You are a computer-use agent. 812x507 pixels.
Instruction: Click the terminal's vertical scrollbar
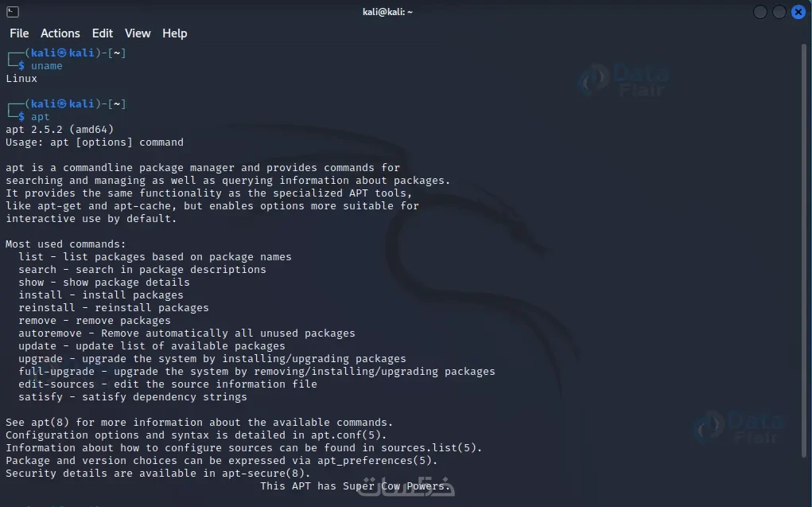(804, 251)
